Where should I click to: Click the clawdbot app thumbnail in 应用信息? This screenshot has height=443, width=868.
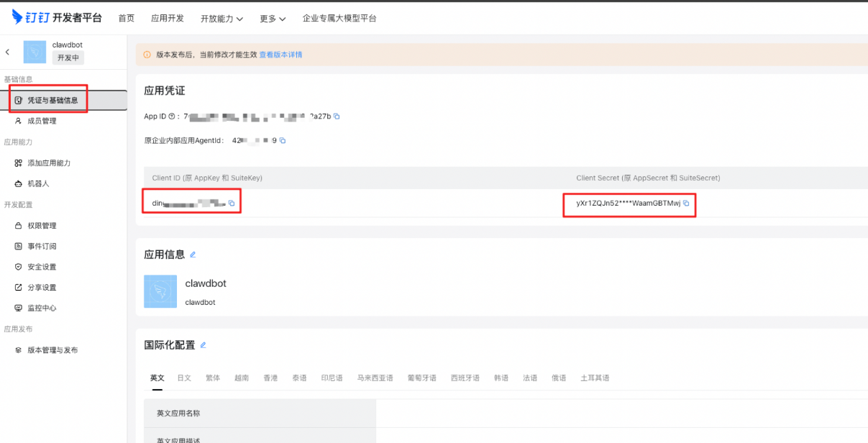click(x=160, y=291)
